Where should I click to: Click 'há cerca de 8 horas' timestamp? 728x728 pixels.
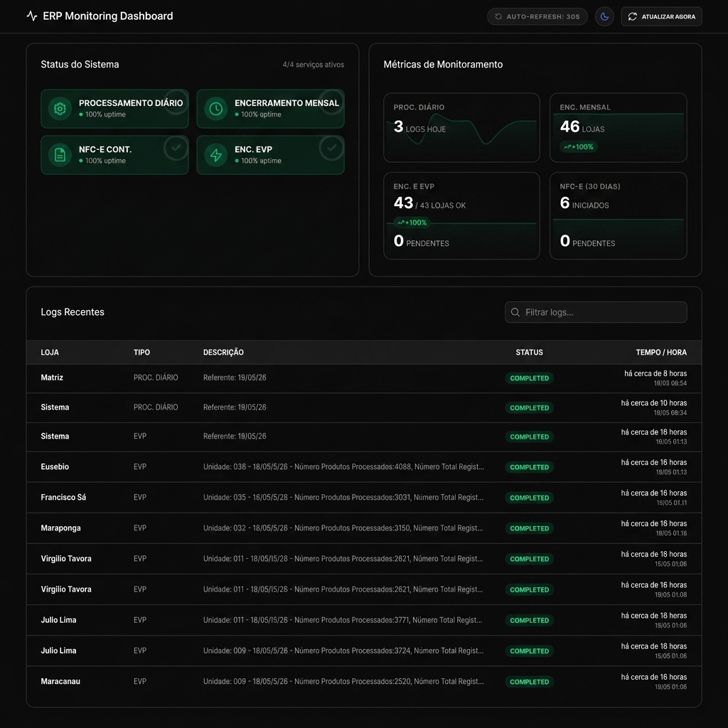coord(655,373)
